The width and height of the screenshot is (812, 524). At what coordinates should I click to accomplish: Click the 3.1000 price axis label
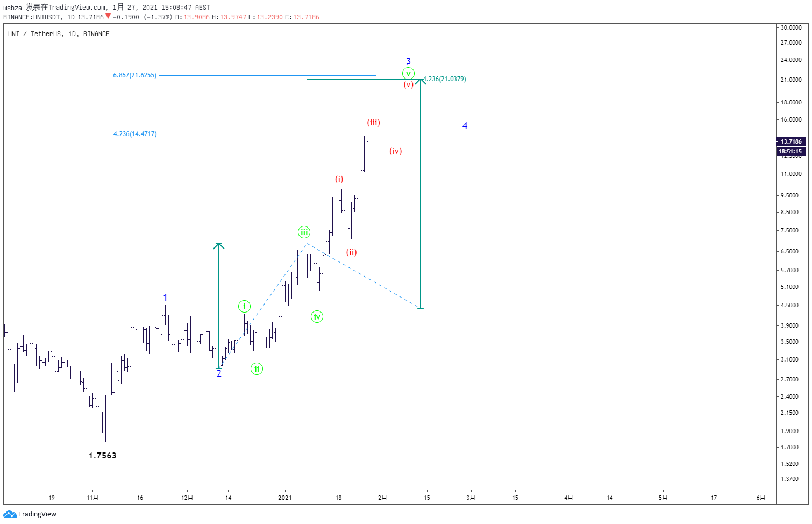pos(789,359)
